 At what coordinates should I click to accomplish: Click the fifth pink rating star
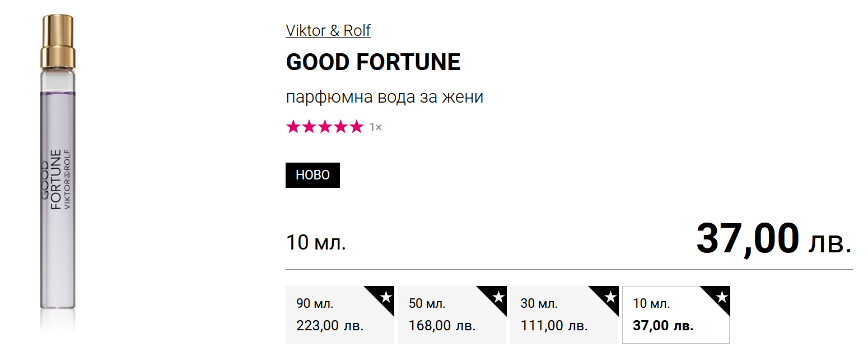pyautogui.click(x=356, y=127)
